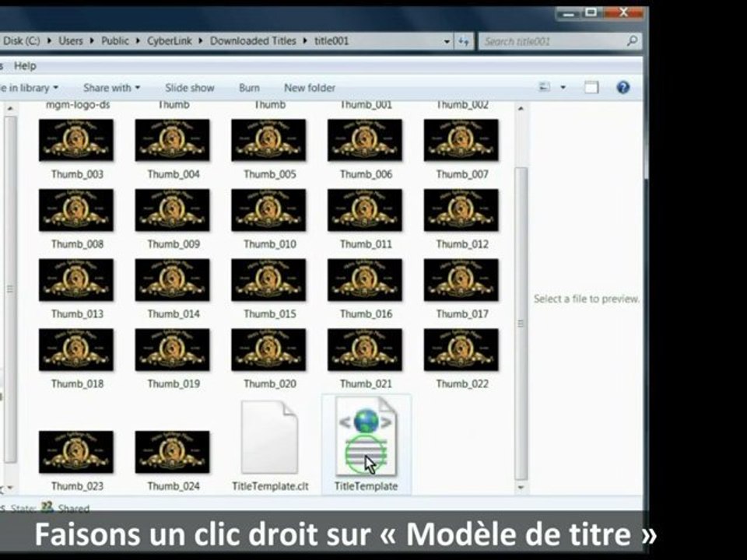747x560 pixels.
Task: Expand the arrow after Public in path
Action: click(x=138, y=41)
